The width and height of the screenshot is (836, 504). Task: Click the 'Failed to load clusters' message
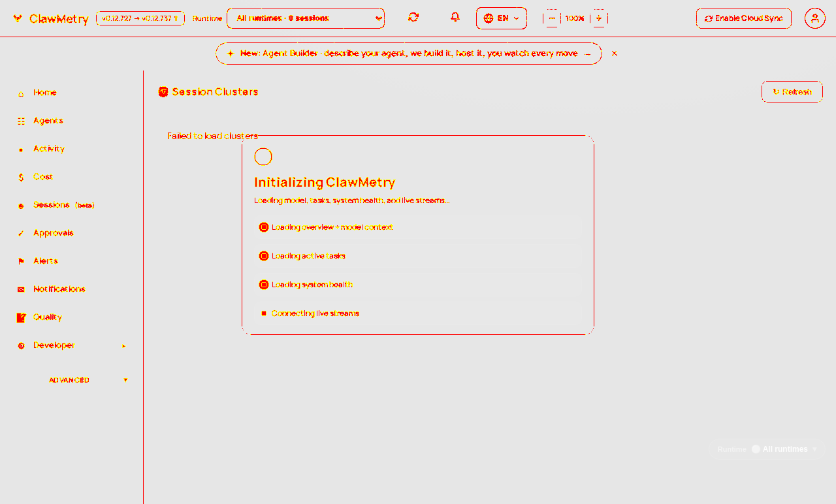(212, 136)
